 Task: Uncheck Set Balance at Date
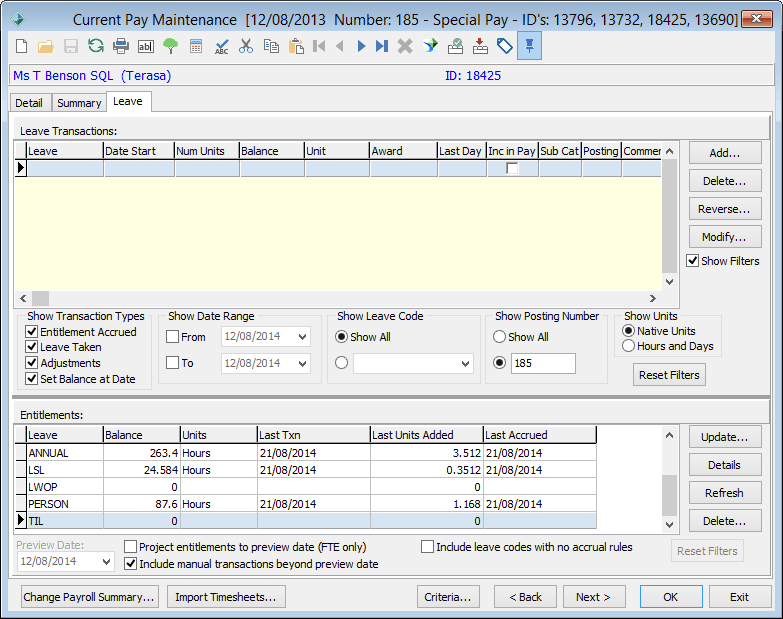(31, 379)
